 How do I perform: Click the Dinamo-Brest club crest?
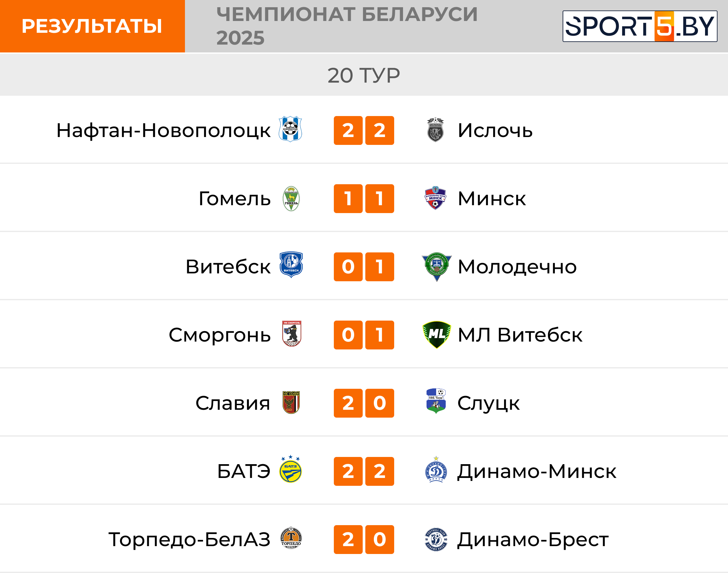click(436, 540)
